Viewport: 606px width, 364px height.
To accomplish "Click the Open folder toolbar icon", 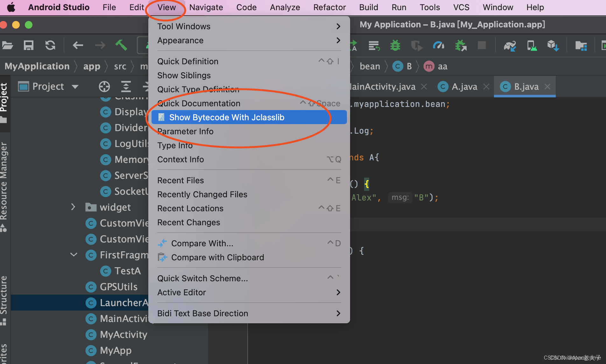I will coord(7,45).
